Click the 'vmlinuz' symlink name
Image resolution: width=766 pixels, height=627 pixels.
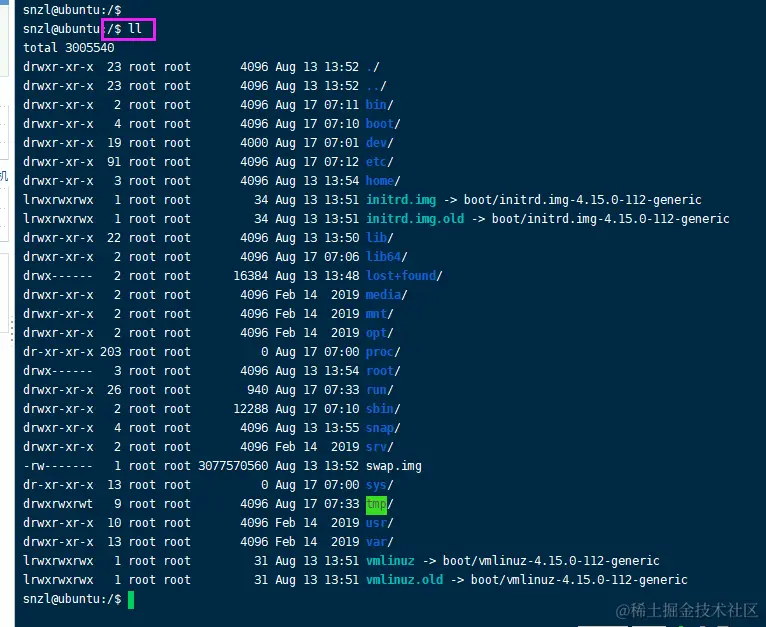click(x=390, y=562)
